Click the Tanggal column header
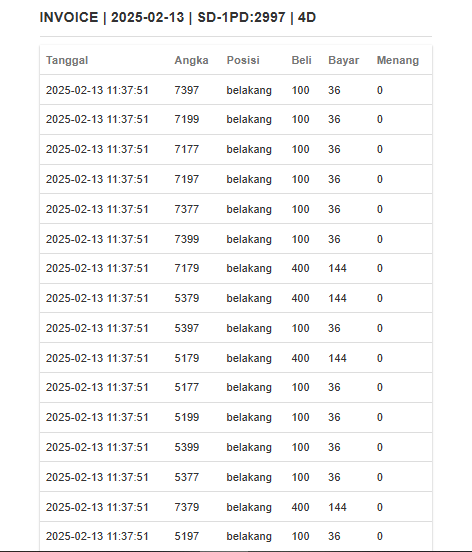This screenshot has height=552, width=472. (x=67, y=60)
